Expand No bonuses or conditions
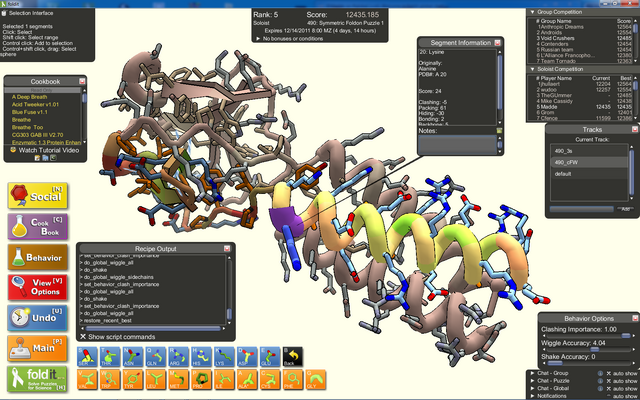The width and height of the screenshot is (640, 400). point(258,39)
